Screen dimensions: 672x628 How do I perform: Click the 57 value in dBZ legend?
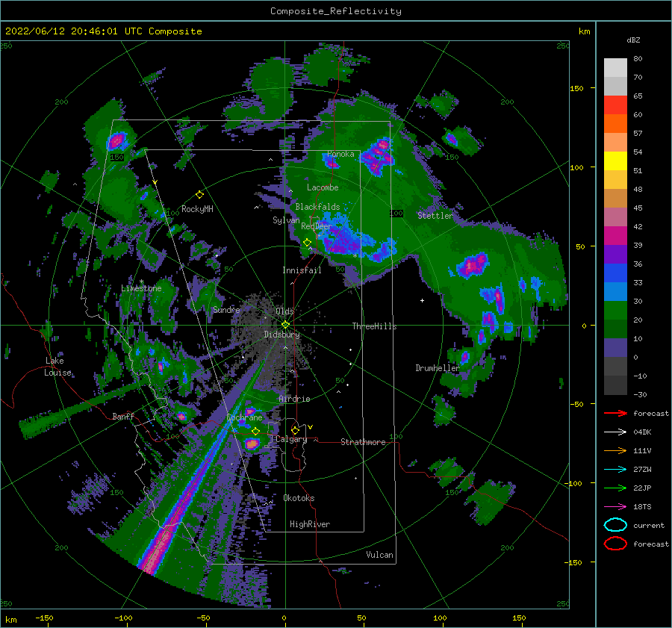638,134
